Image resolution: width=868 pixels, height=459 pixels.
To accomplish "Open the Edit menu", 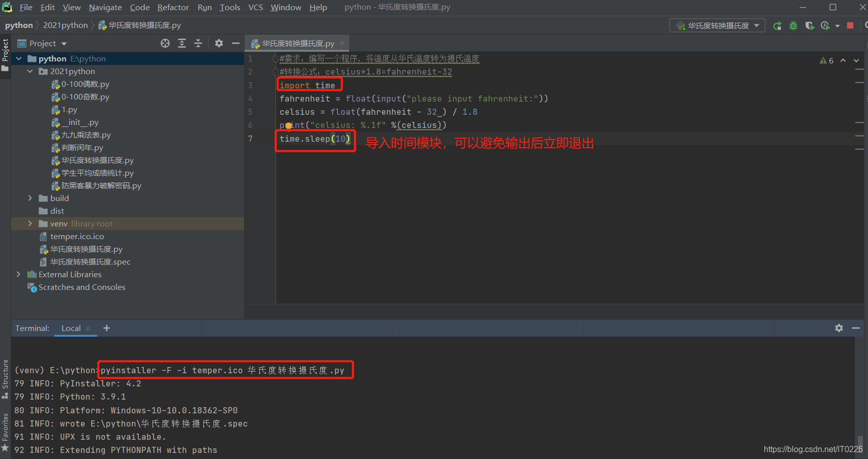I will pyautogui.click(x=48, y=7).
